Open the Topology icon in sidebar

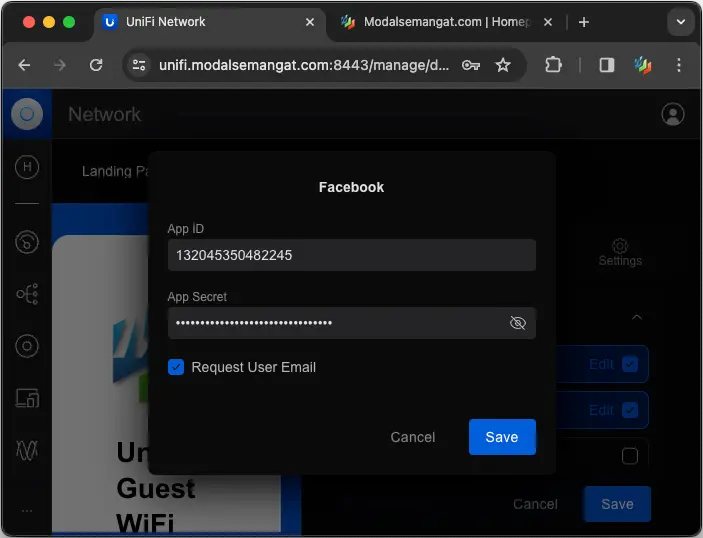click(x=27, y=294)
